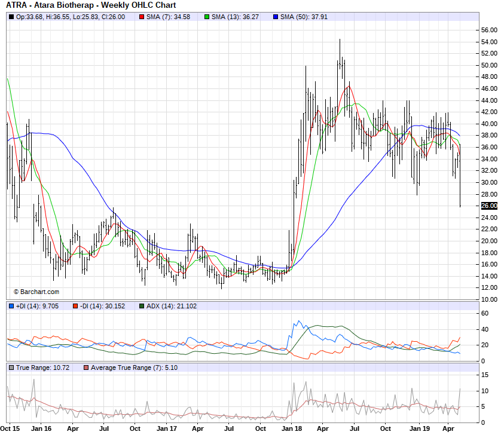Click the 10.00 price axis label
The height and width of the screenshot is (447, 504).
[489, 299]
